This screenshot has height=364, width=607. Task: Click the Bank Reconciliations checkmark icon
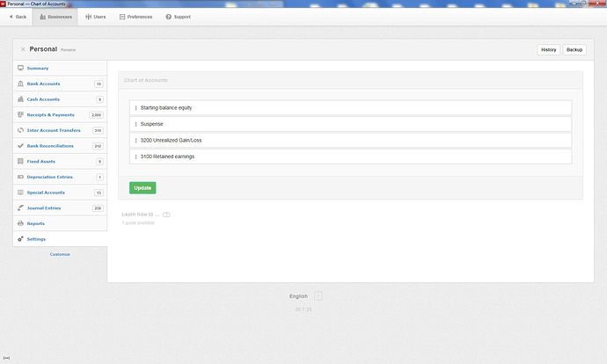tap(20, 146)
